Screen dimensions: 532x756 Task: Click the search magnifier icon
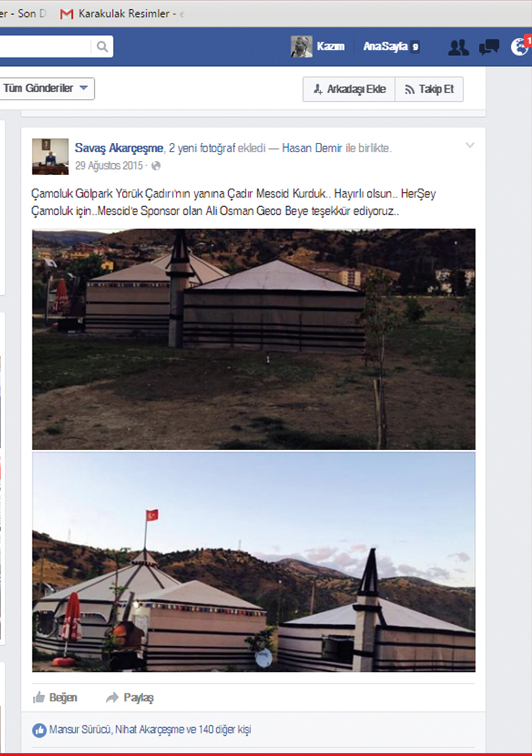click(x=102, y=46)
